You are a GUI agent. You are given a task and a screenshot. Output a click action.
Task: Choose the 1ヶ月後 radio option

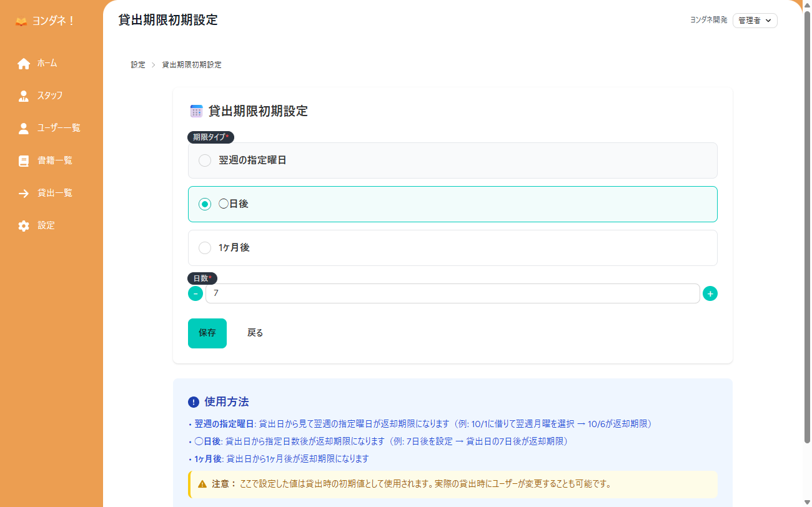(x=205, y=247)
